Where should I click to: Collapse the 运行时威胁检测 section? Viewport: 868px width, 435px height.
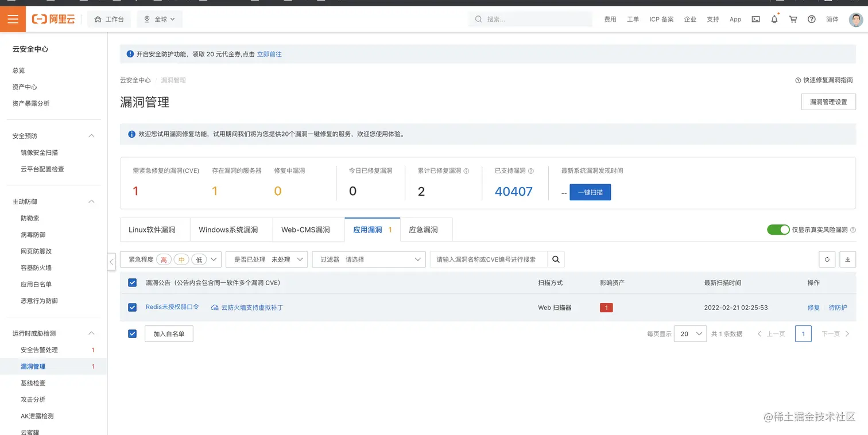click(x=91, y=333)
